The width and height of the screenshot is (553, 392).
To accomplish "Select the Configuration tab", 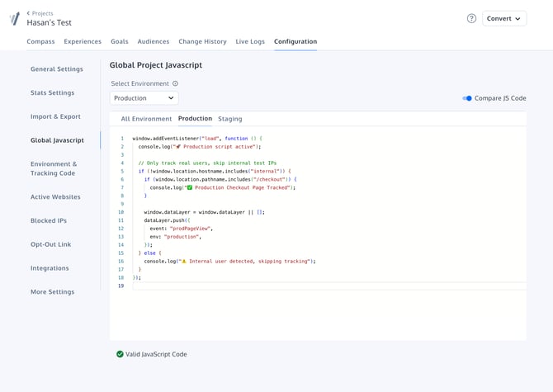I will point(295,41).
